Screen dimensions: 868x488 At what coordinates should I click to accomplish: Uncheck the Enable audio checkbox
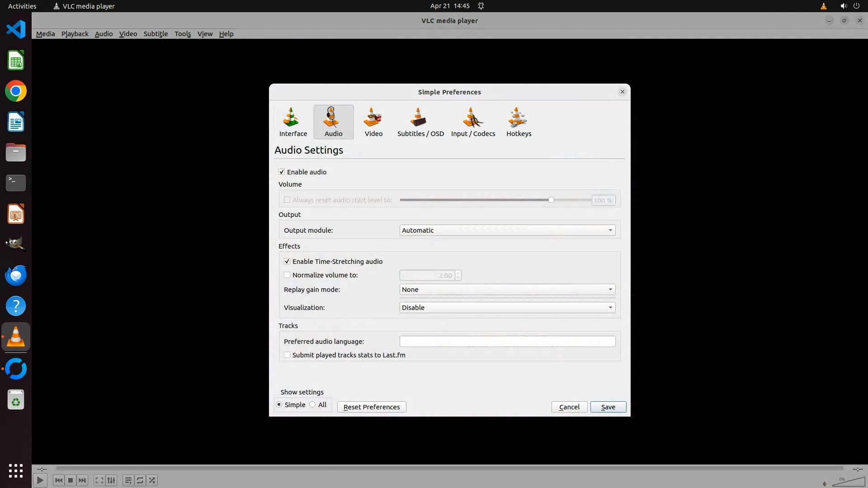[282, 172]
